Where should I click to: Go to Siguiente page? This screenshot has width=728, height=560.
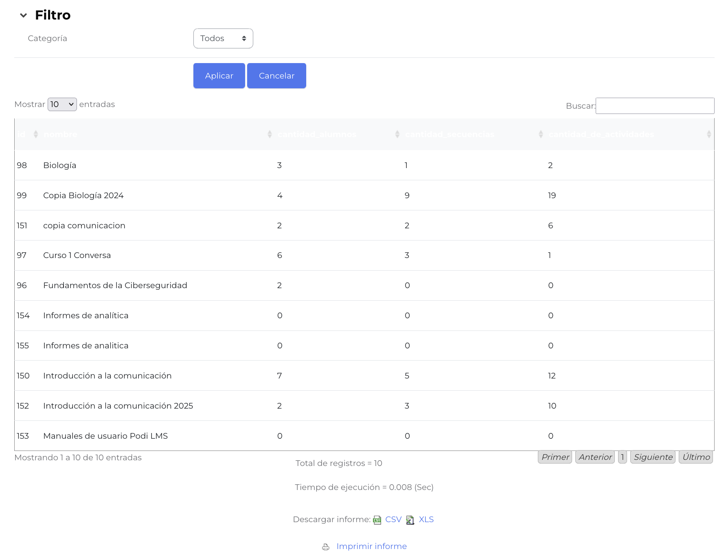pyautogui.click(x=653, y=457)
